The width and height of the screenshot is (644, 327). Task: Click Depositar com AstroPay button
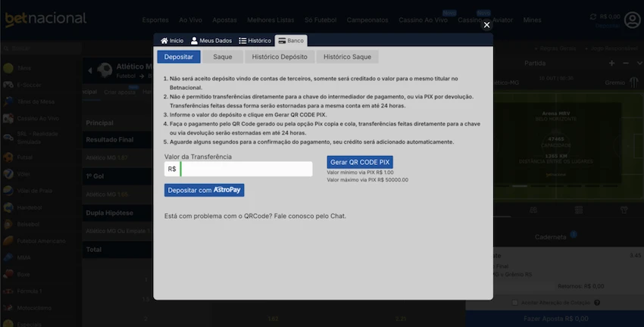point(204,190)
